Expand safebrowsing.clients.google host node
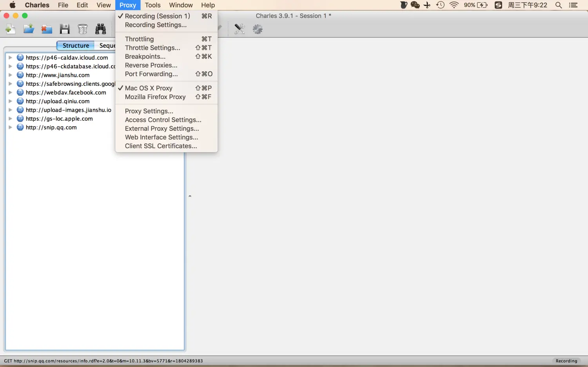Viewport: 588px width, 367px height. tap(11, 84)
